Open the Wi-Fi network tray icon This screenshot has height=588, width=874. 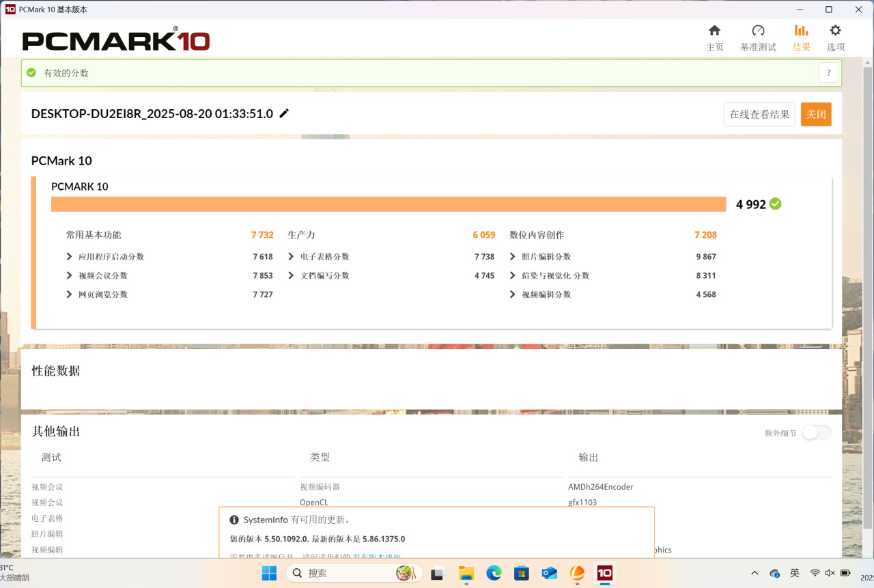pos(815,573)
